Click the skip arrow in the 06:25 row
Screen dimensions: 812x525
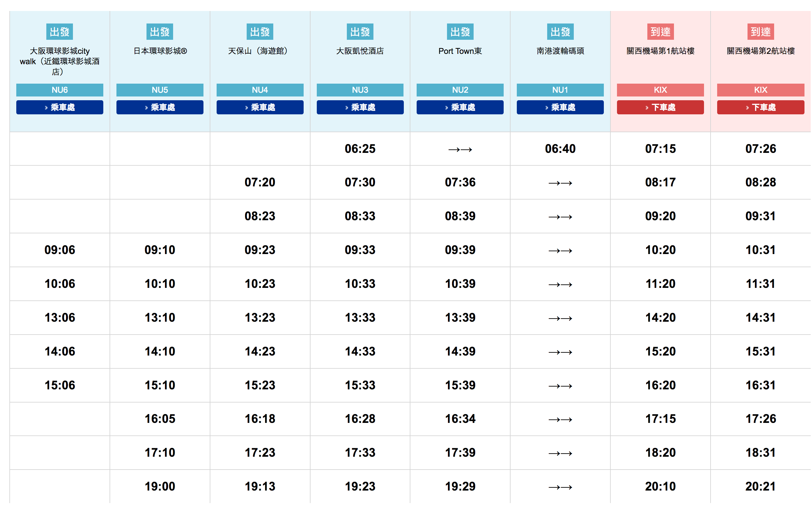pyautogui.click(x=460, y=150)
